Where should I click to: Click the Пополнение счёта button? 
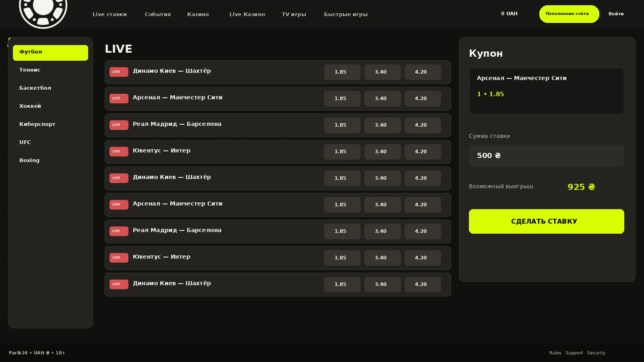pyautogui.click(x=569, y=14)
